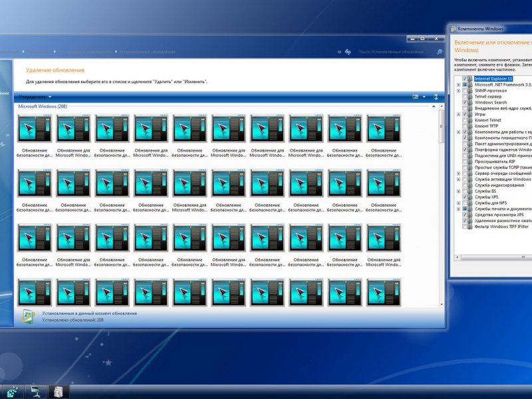Image resolution: width=532 pixels, height=399 pixels.
Task: Check the Клиент TFTP checkbox
Action: 464,126
